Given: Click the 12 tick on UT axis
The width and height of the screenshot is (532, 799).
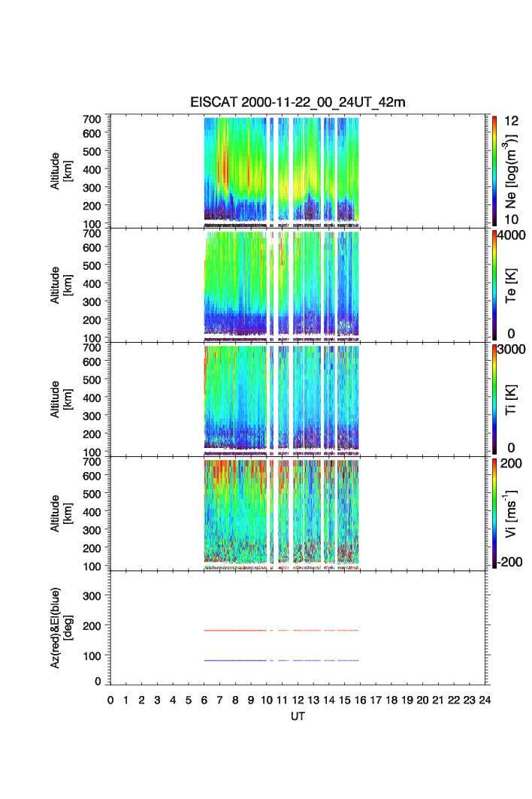Looking at the screenshot, I should pos(298,700).
